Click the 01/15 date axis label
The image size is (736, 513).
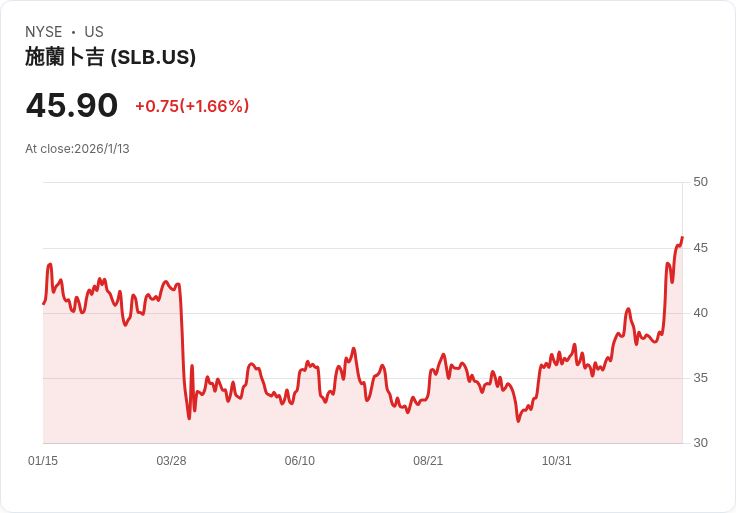[43, 461]
